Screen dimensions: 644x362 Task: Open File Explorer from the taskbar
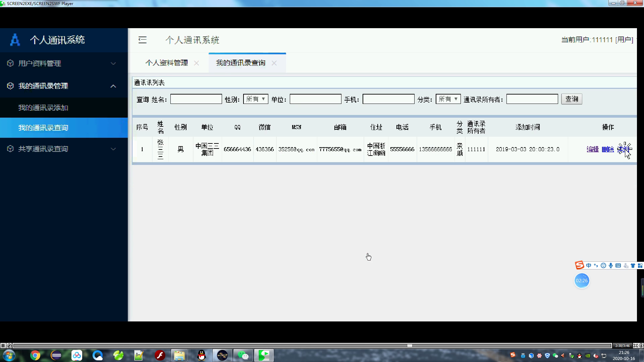pos(179,355)
